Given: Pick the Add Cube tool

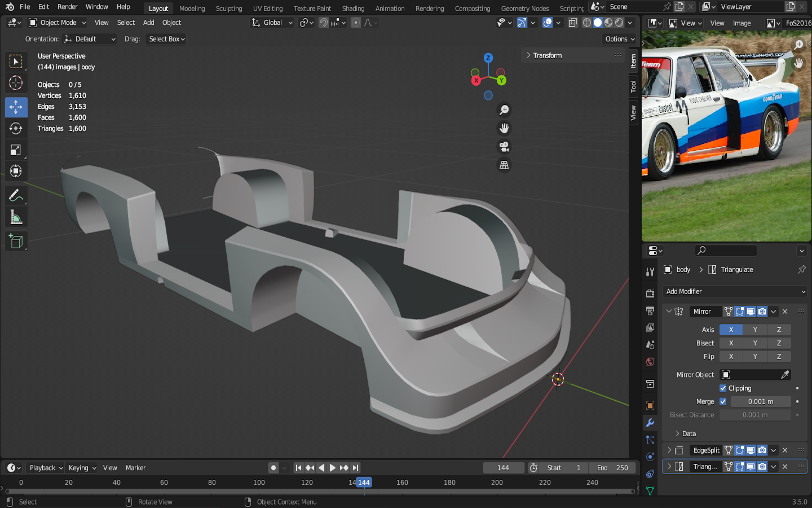Looking at the screenshot, I should pos(16,242).
